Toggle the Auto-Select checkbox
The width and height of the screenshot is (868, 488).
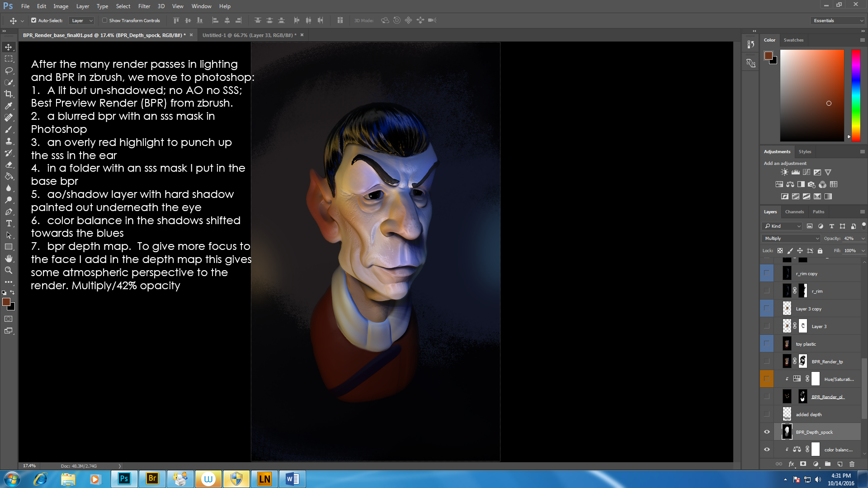(x=33, y=20)
